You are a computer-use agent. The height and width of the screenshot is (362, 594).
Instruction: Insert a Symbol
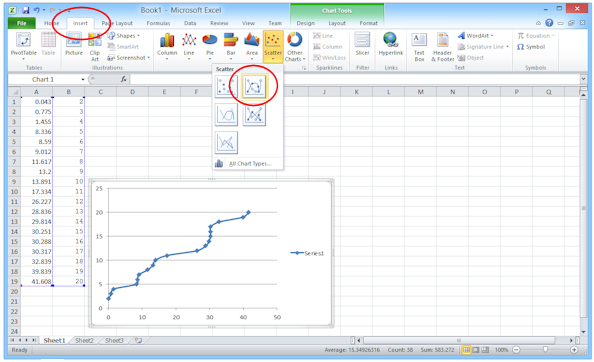click(x=531, y=47)
